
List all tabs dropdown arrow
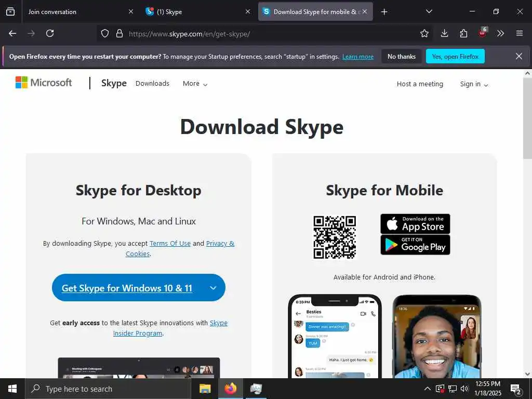pyautogui.click(x=429, y=11)
